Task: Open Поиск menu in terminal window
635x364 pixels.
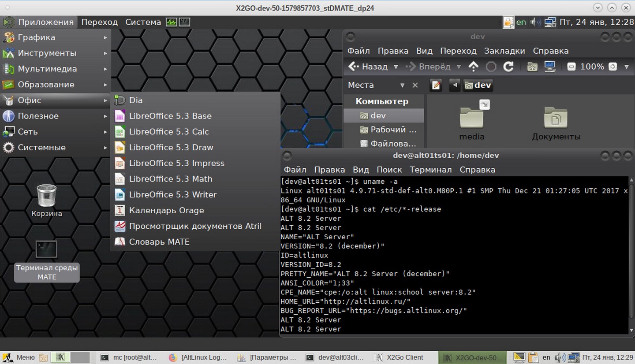Action: (x=389, y=170)
